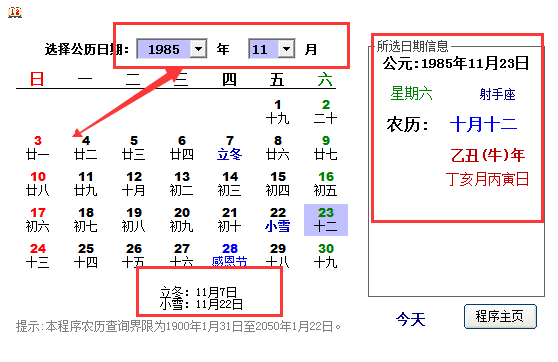558x362 pixels.
Task: Select November 14 (初三)
Action: pos(230,184)
